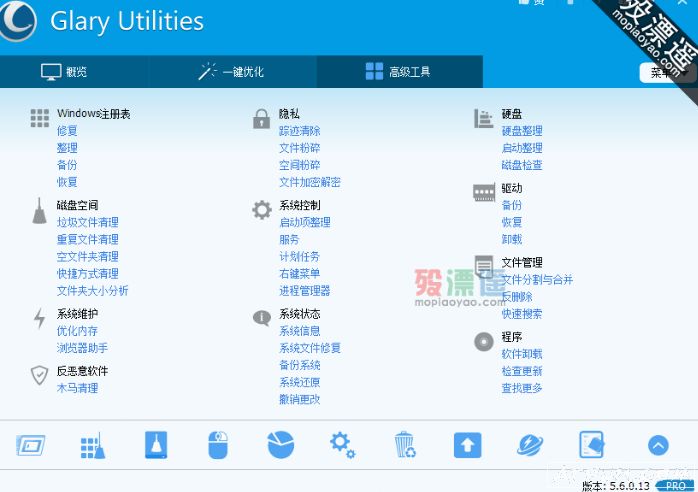
Task: Run 磁盘检查 tool
Action: pyautogui.click(x=522, y=165)
